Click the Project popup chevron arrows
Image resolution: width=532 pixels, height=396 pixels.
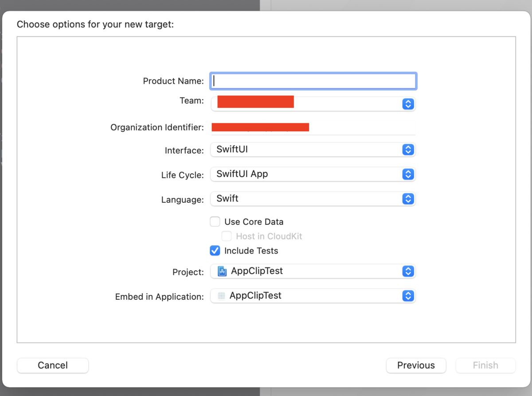(x=408, y=271)
